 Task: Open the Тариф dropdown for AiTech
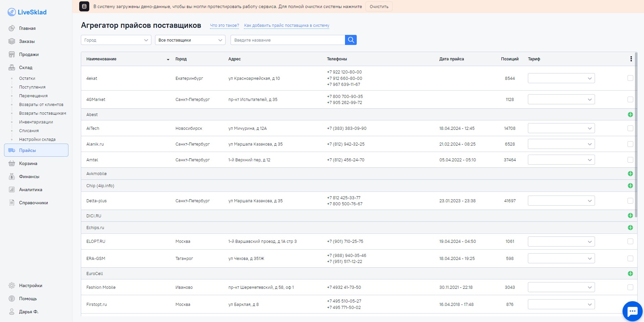(x=561, y=128)
